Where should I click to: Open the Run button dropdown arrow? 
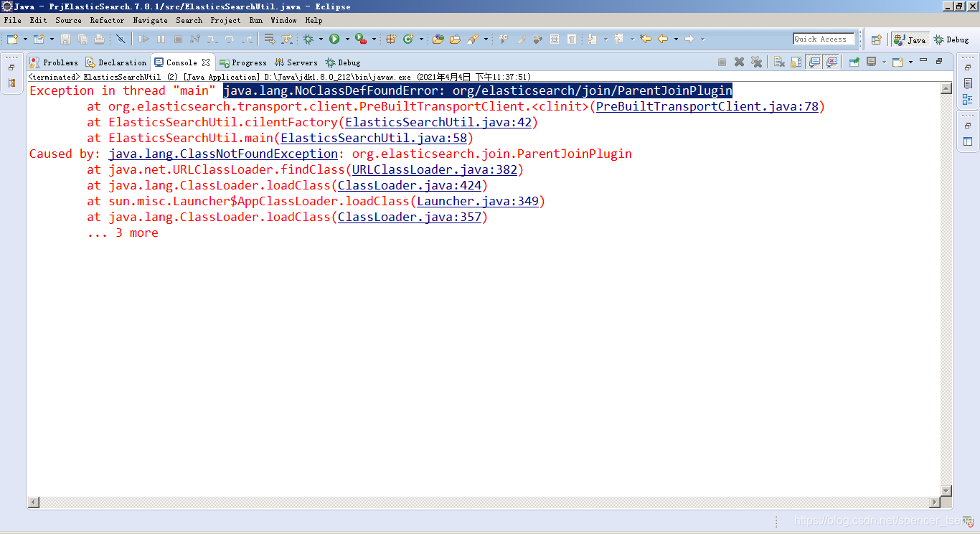[347, 39]
